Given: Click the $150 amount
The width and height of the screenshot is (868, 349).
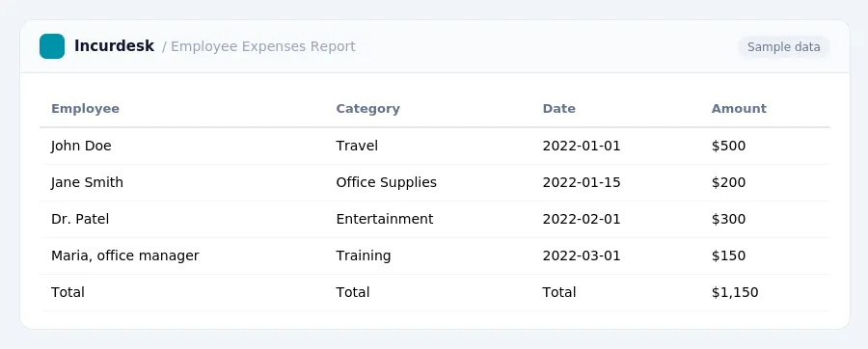Looking at the screenshot, I should coord(728,255).
